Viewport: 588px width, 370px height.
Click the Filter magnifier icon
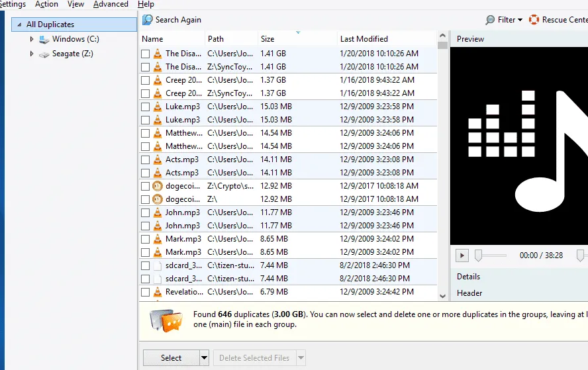pos(490,20)
